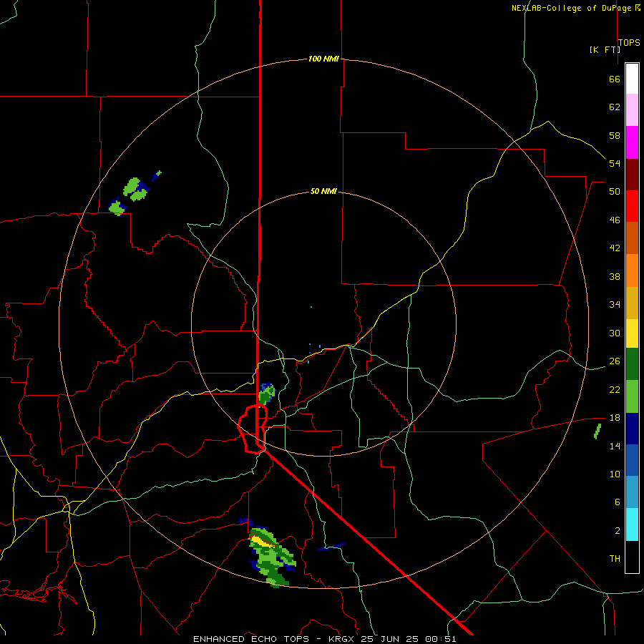Click the "00:51" timestamp

[441, 639]
